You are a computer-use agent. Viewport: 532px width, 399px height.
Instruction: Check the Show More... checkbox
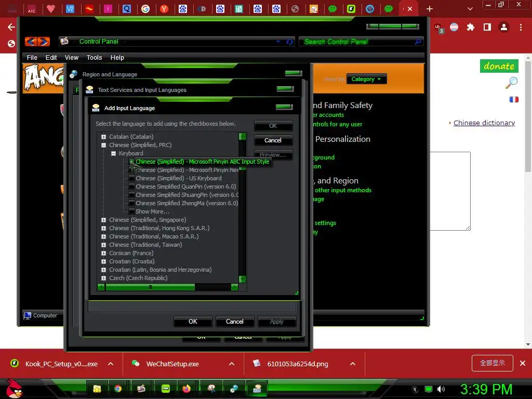pyautogui.click(x=131, y=211)
